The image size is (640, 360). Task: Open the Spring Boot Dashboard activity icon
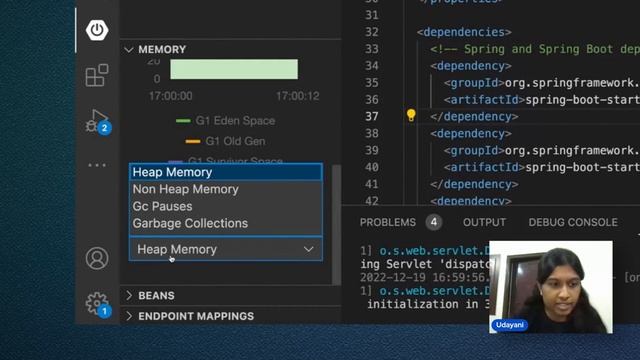pyautogui.click(x=97, y=30)
